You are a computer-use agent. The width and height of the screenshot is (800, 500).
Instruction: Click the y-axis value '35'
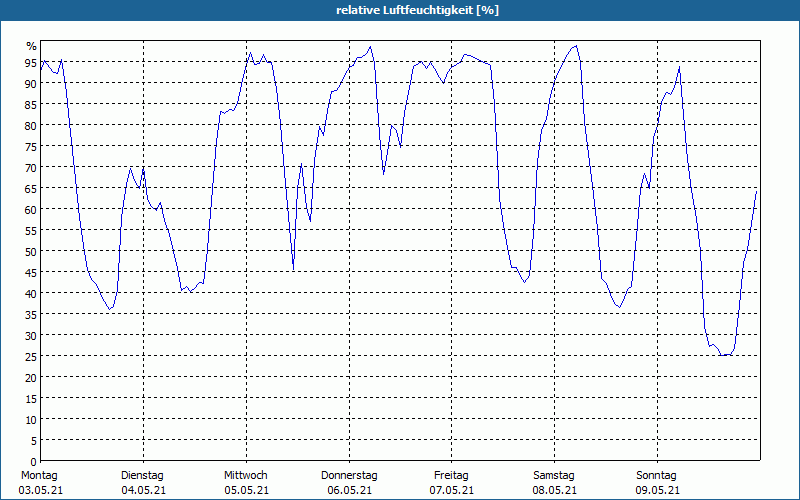[31, 314]
